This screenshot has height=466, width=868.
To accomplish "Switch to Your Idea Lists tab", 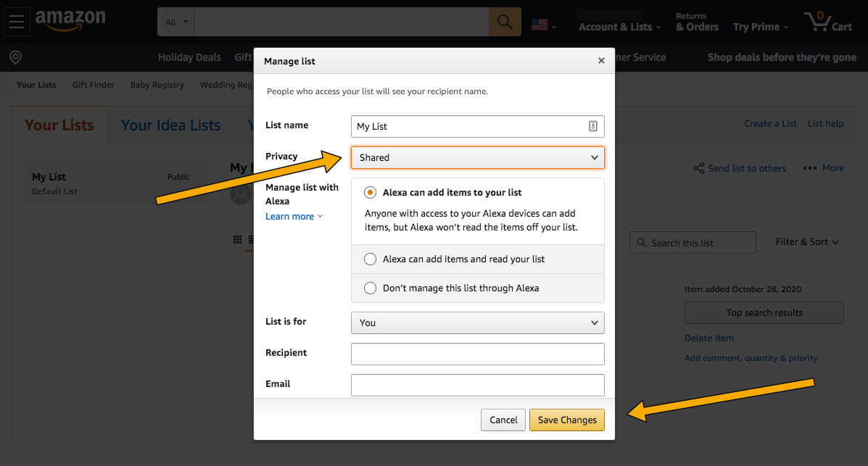I will pyautogui.click(x=170, y=125).
